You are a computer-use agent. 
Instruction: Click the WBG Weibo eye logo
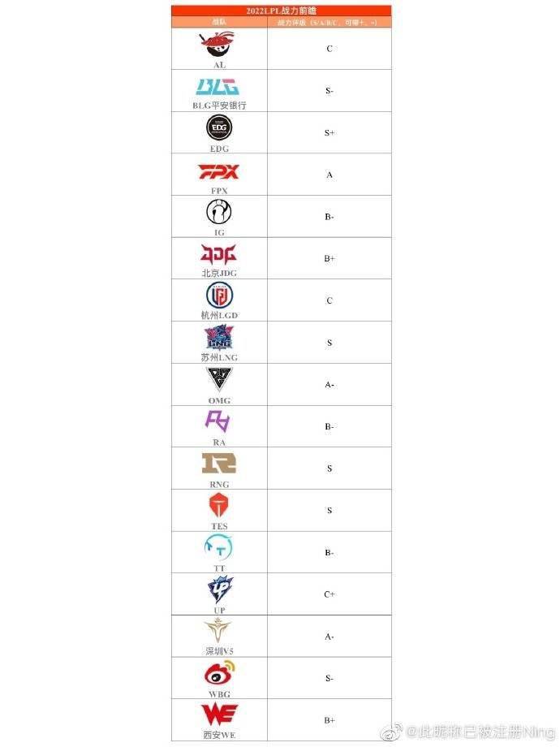coord(219,674)
